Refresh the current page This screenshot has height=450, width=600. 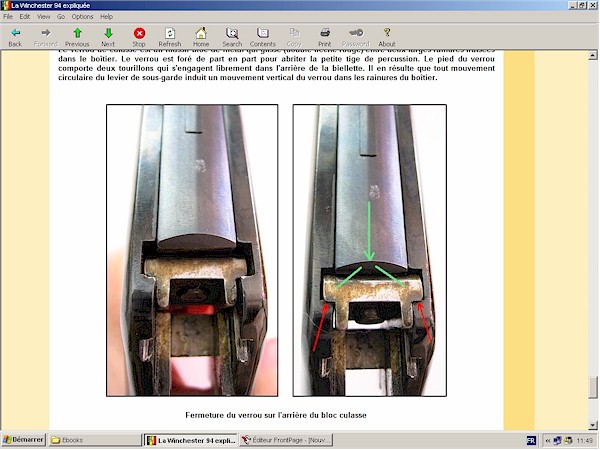point(170,37)
